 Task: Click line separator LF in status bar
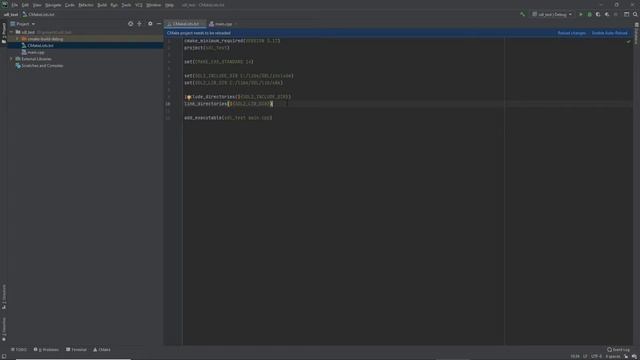[x=585, y=356]
